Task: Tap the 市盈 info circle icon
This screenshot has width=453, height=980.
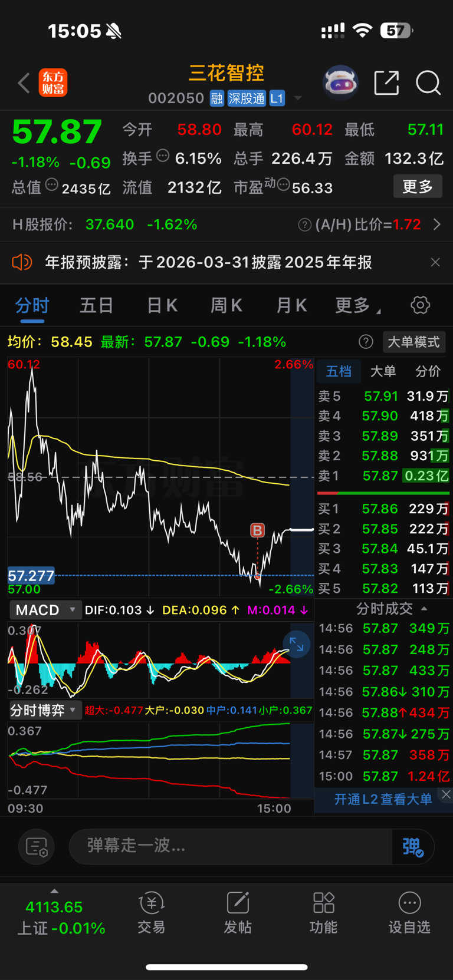Action: click(283, 185)
